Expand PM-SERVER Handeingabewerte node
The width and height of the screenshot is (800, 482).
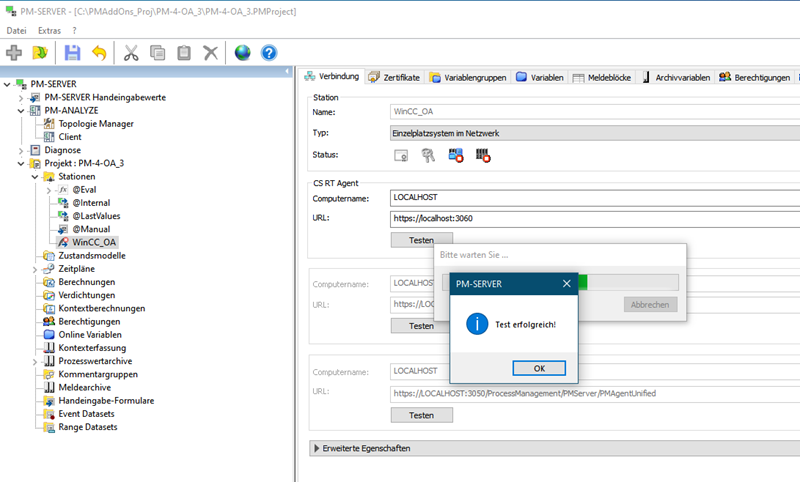(21, 97)
